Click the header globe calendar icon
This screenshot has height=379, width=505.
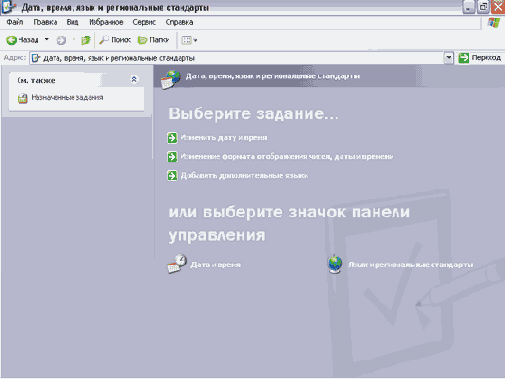pyautogui.click(x=170, y=79)
